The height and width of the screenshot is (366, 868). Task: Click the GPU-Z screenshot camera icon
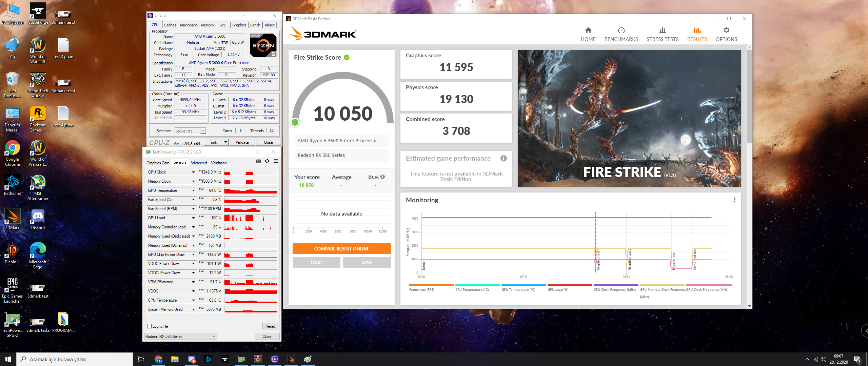[x=258, y=161]
